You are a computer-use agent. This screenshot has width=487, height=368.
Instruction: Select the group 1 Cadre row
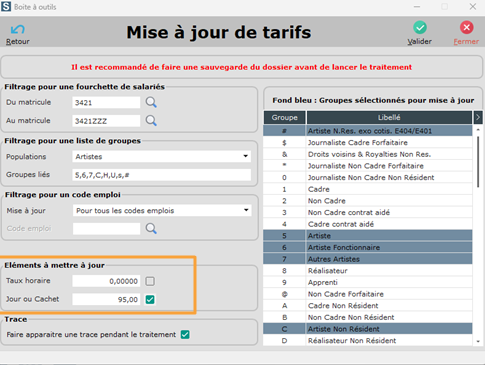coord(368,189)
